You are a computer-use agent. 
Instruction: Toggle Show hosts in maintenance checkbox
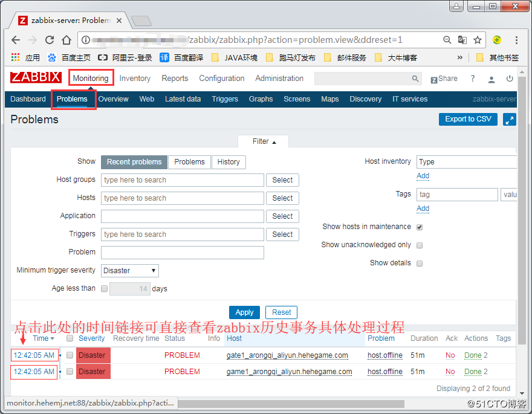pyautogui.click(x=420, y=227)
